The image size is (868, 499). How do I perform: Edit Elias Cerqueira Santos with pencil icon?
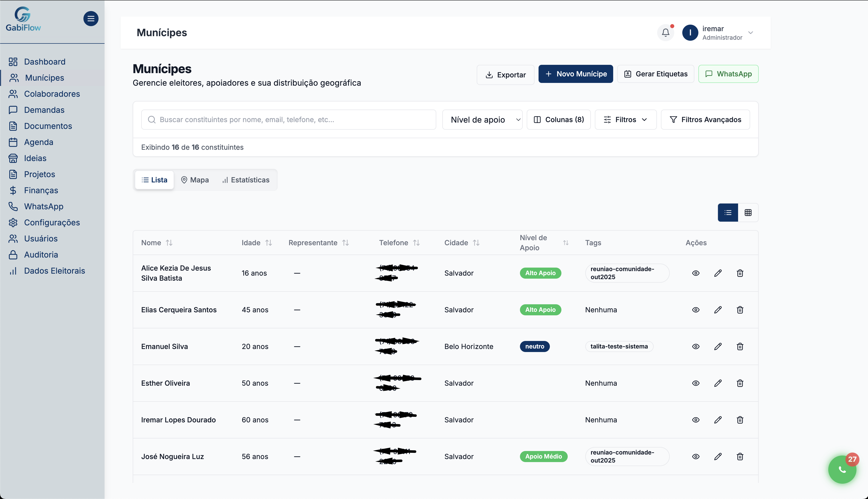click(x=718, y=310)
